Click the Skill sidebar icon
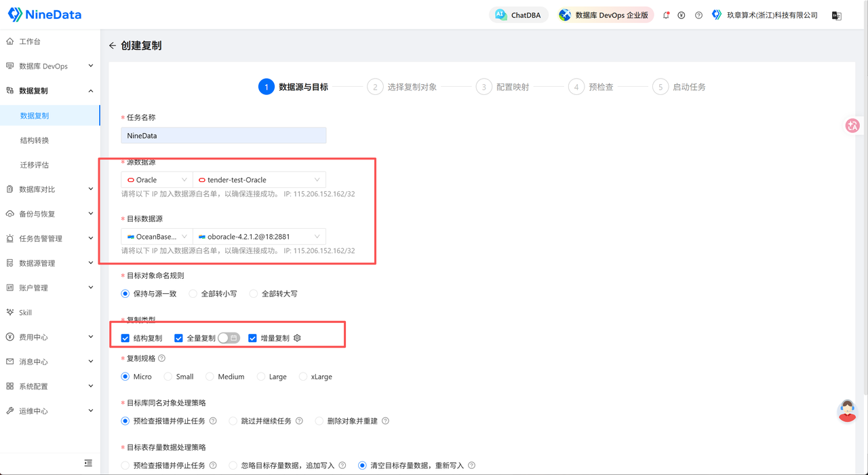The image size is (868, 475). [10, 312]
